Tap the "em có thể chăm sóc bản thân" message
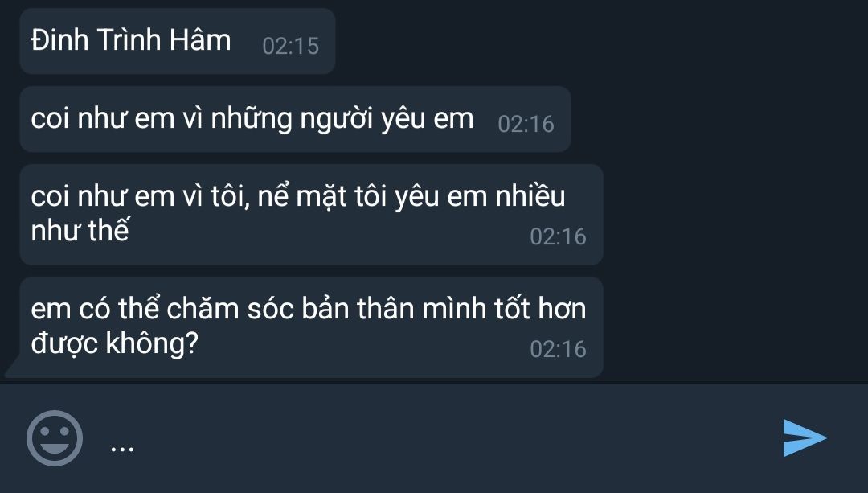This screenshot has width=868, height=493. click(x=311, y=327)
